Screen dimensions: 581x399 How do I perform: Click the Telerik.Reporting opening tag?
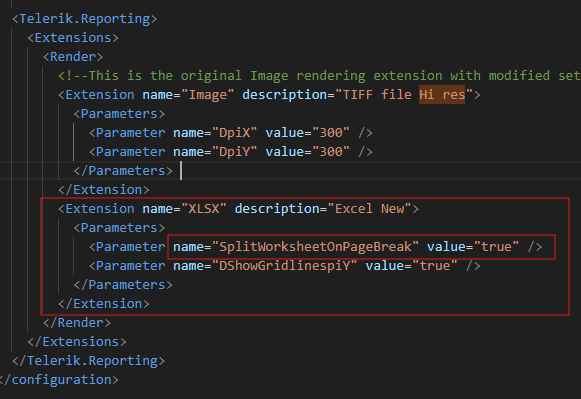pos(85,19)
